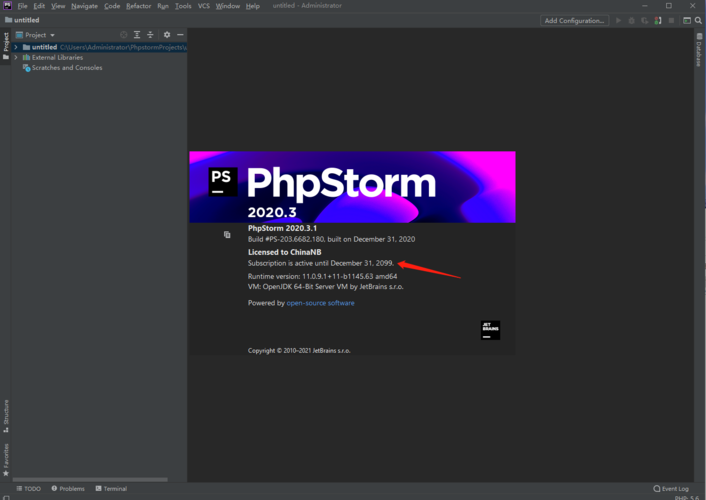Viewport: 706px width, 500px height.
Task: Click the Debug bug icon
Action: coord(631,21)
